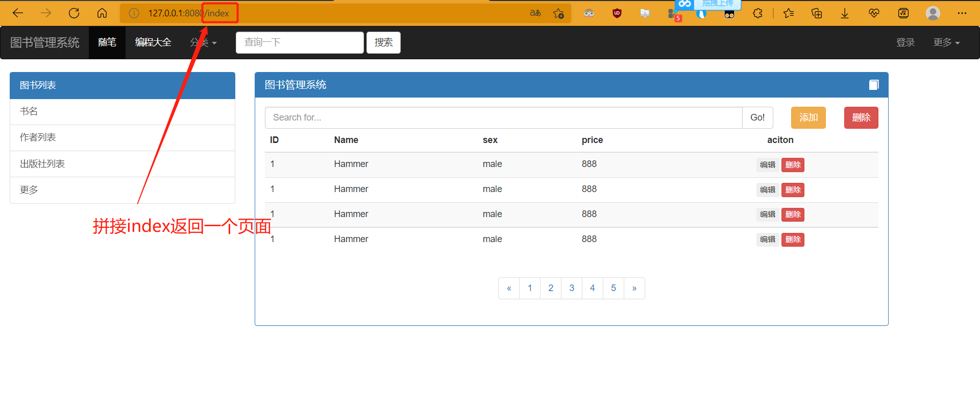Go to pagination page 3
The width and height of the screenshot is (980, 404).
click(x=572, y=288)
